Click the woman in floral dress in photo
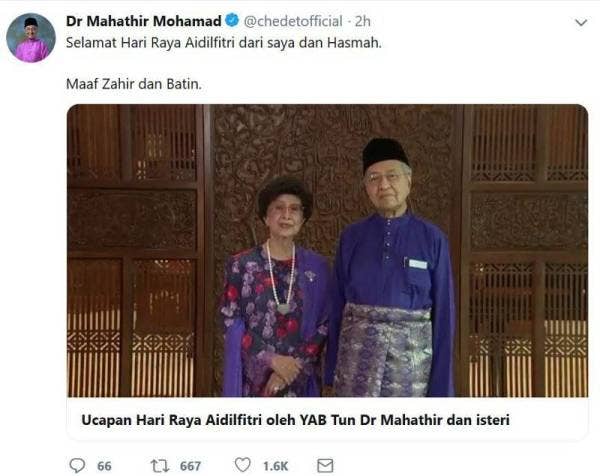Viewport: 600px width, 476px height. [x=276, y=287]
